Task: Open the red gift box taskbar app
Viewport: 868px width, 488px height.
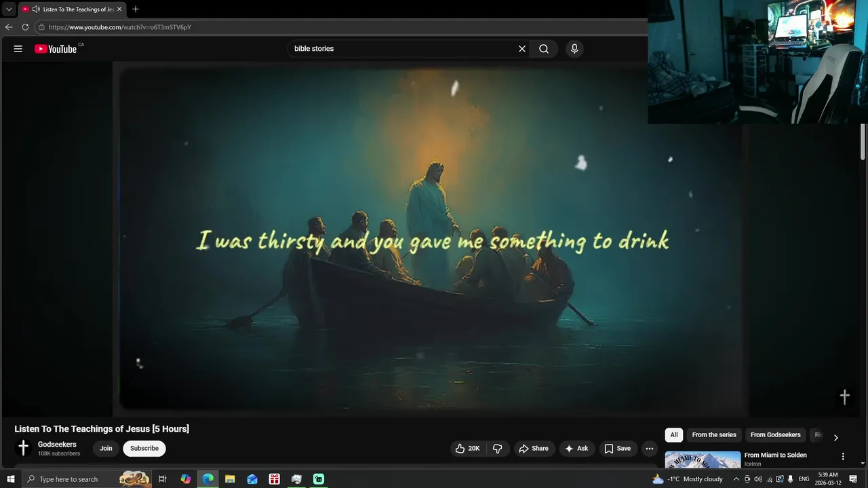Action: [x=275, y=479]
